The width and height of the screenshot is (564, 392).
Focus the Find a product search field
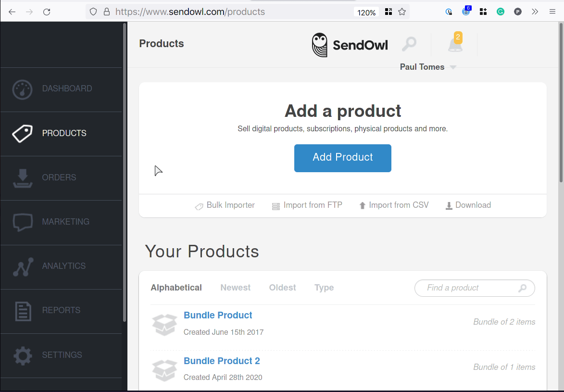point(475,288)
